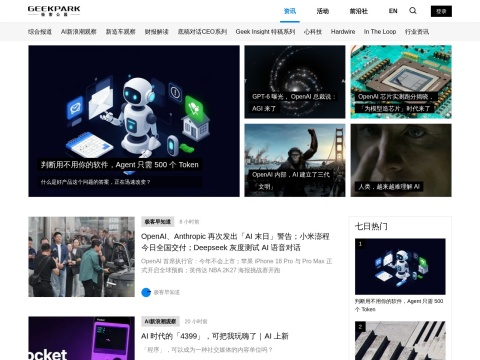The height and width of the screenshot is (360, 480).
Task: Open the crowd photo article thumbnail
Action: click(81, 257)
